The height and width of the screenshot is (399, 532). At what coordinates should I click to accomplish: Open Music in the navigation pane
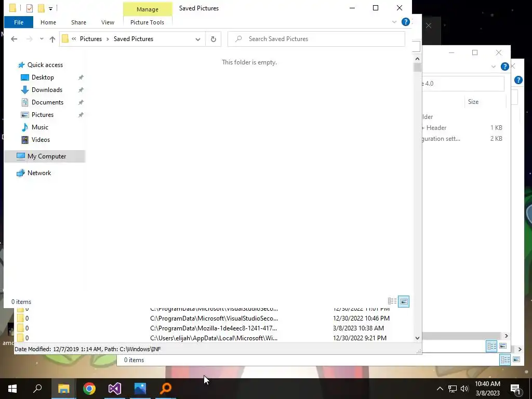(39, 127)
